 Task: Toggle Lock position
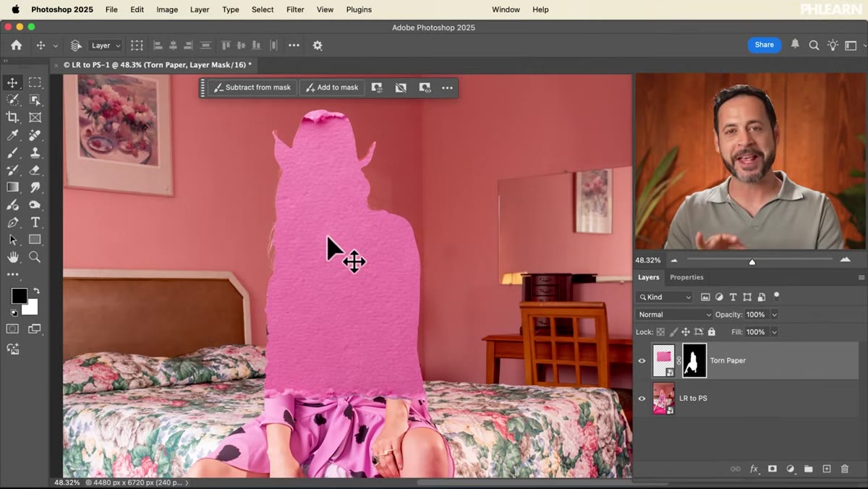click(x=686, y=332)
